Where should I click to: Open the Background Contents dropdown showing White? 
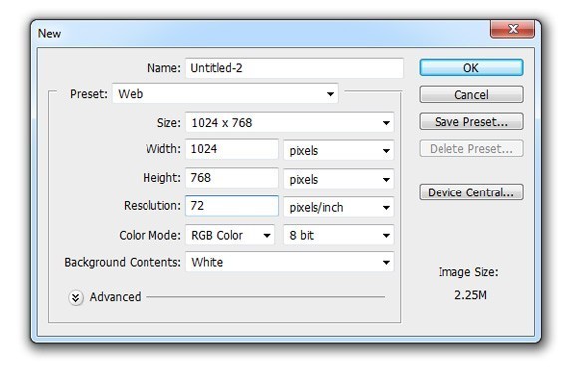coord(289,262)
